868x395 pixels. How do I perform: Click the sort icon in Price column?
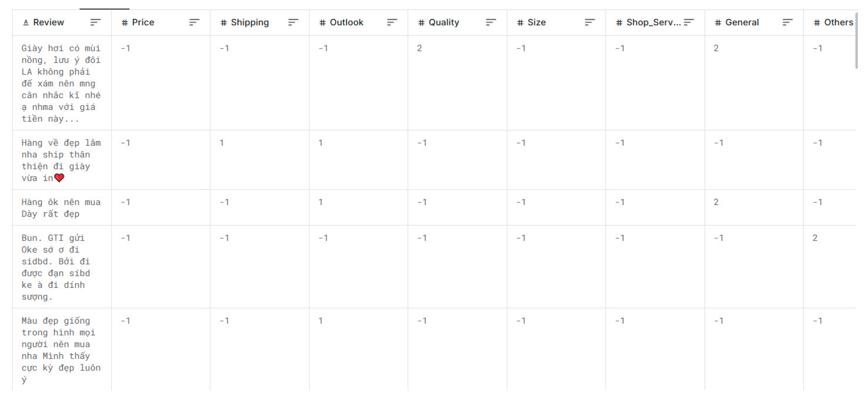(194, 22)
